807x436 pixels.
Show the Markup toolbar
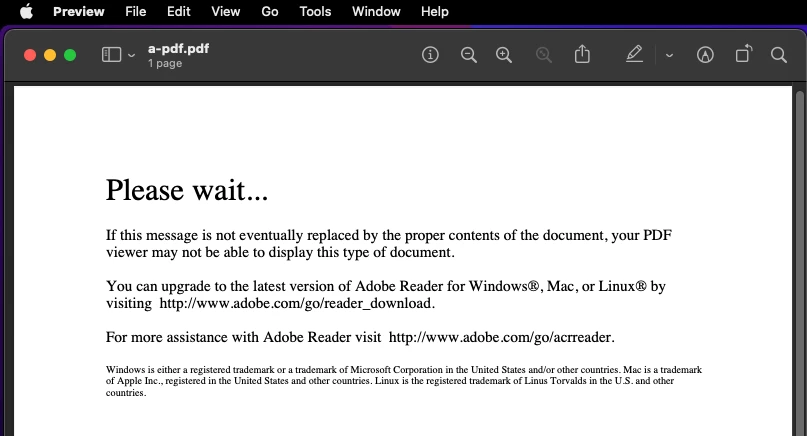click(x=705, y=55)
